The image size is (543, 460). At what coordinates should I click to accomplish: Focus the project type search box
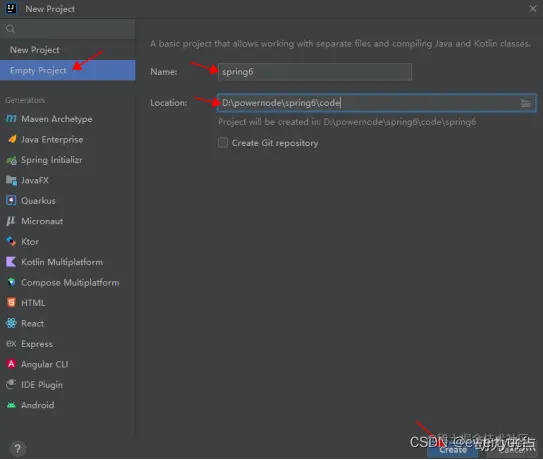(68, 29)
